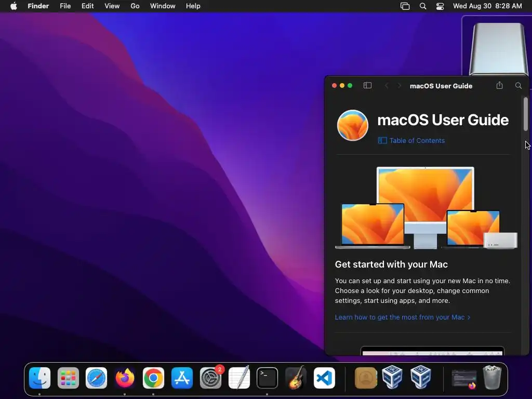532x399 pixels.
Task: Open TextEdit from the Dock
Action: click(239, 378)
